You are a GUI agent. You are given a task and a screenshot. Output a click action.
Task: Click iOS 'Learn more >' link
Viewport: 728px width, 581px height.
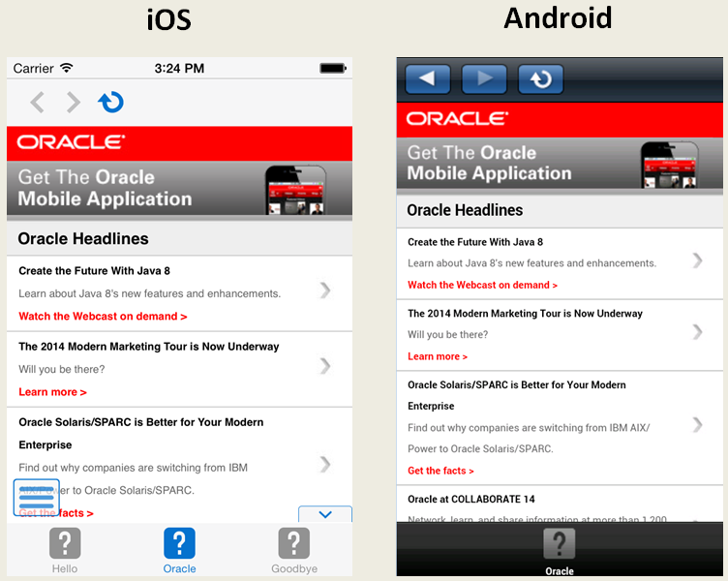tap(52, 392)
